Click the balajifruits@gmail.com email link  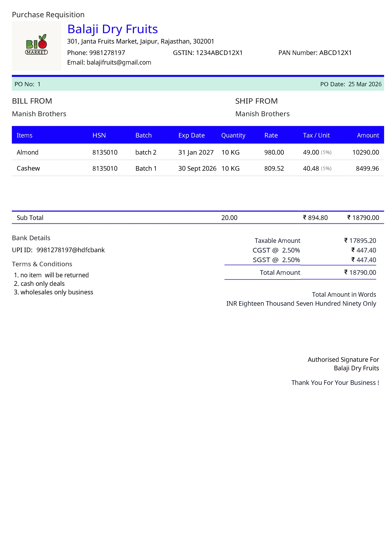[119, 62]
